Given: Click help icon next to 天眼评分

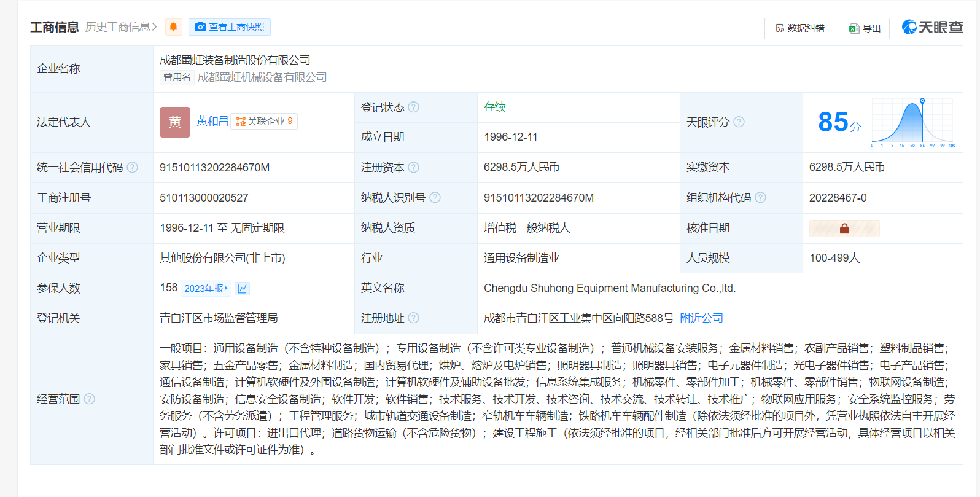Looking at the screenshot, I should click(739, 122).
